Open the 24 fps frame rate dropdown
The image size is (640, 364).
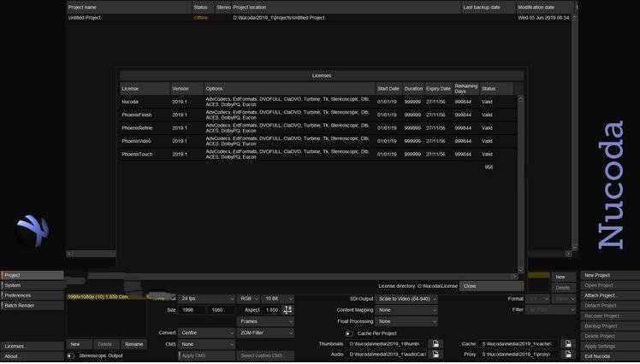tap(206, 299)
